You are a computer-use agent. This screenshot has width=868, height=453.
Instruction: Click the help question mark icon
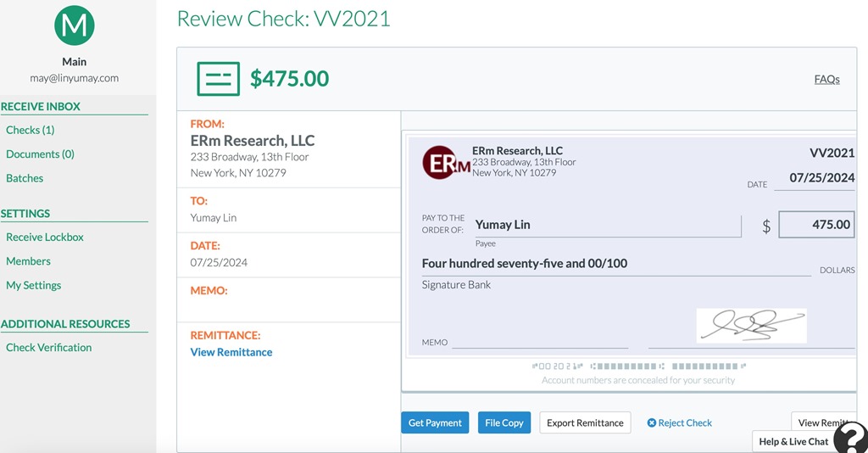click(x=849, y=438)
